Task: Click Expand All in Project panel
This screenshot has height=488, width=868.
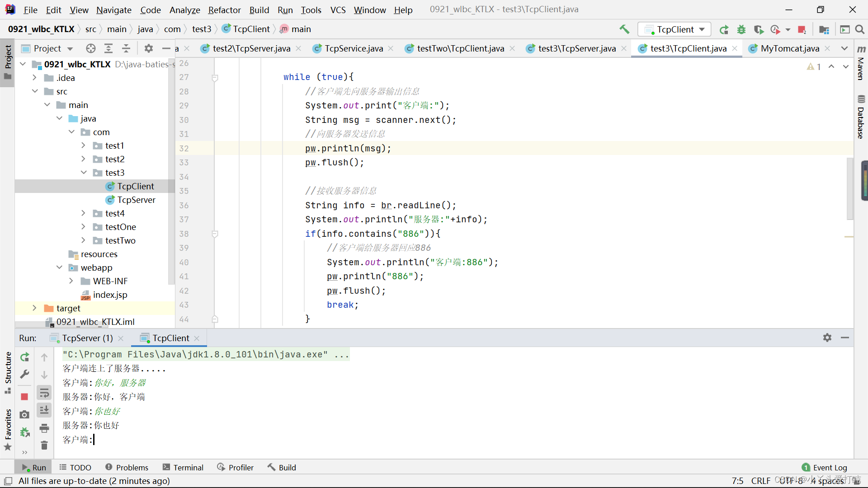Action: coord(108,48)
